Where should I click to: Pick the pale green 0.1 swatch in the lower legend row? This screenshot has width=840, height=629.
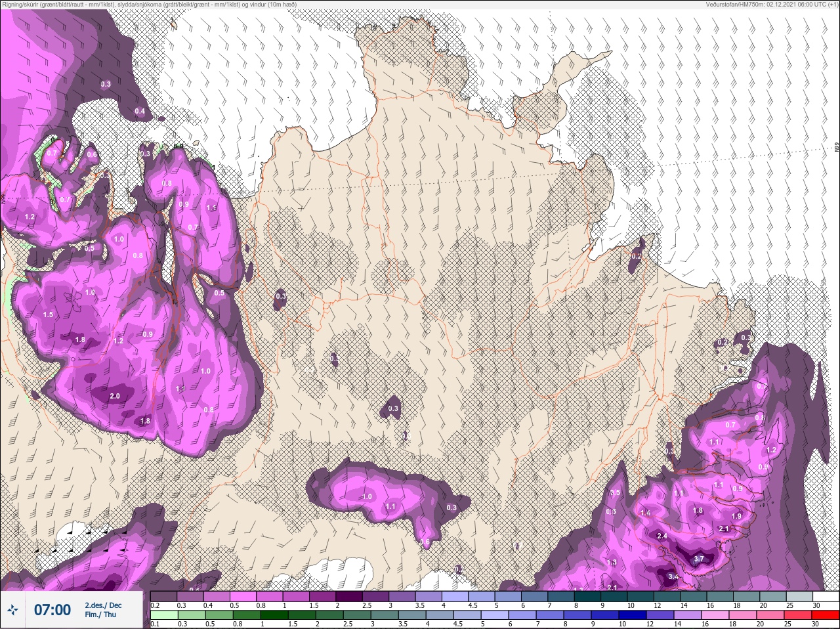(x=163, y=615)
